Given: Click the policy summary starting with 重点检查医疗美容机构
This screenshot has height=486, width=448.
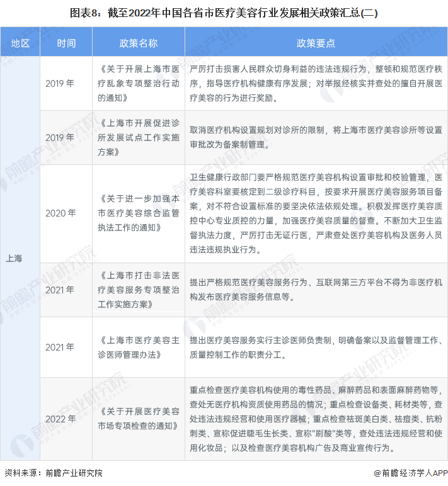Looking at the screenshot, I should coord(316,418).
